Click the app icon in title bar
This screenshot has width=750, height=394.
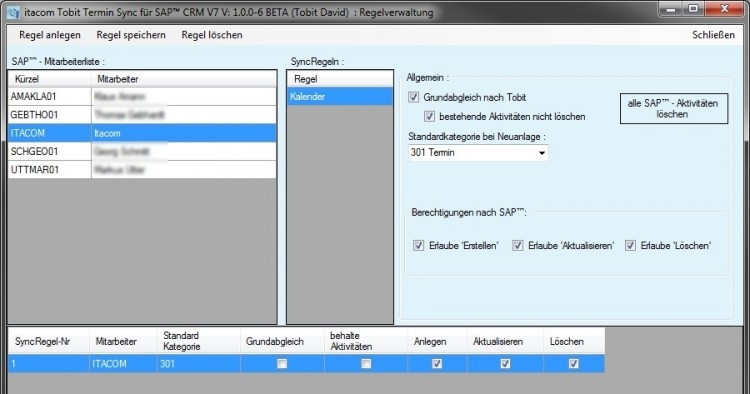click(x=13, y=12)
